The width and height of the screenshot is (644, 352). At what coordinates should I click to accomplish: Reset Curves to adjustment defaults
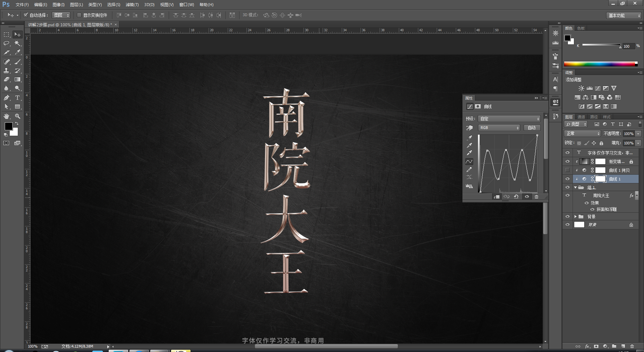(516, 197)
